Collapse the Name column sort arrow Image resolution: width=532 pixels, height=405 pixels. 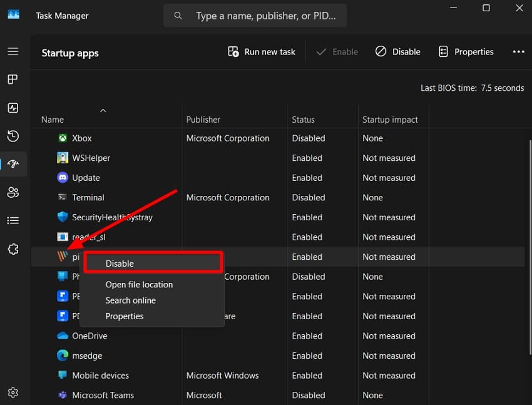coord(104,110)
